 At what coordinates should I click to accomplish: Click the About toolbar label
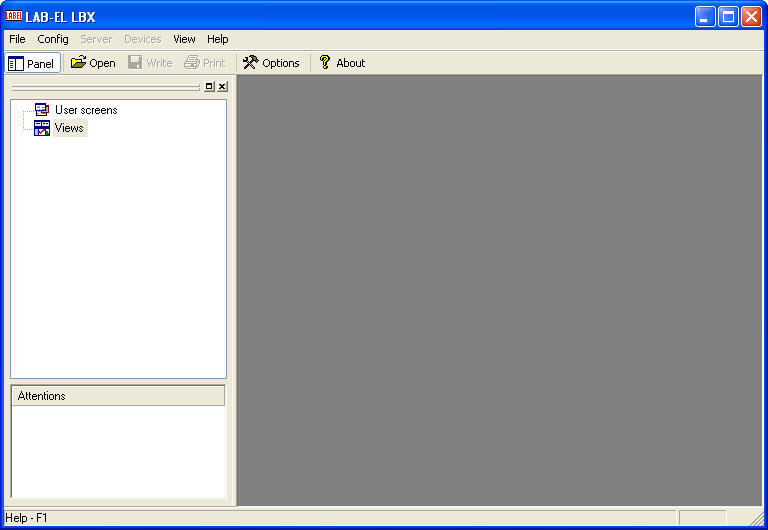[351, 63]
